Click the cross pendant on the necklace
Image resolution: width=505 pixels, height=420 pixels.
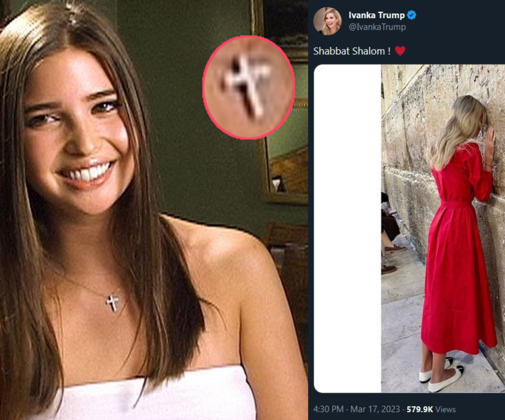click(x=112, y=303)
